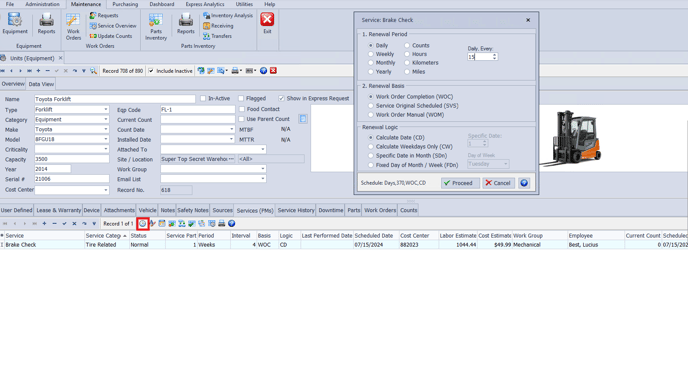This screenshot has width=688, height=380.
Task: Enable the Flagged checkbox
Action: point(241,98)
